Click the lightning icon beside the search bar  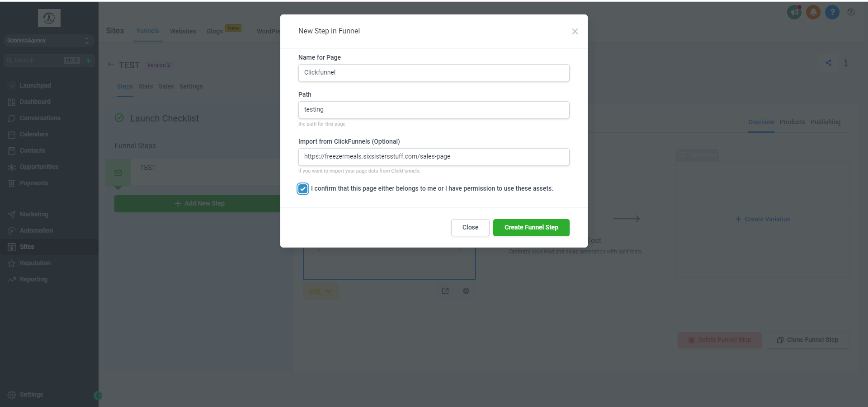point(88,60)
